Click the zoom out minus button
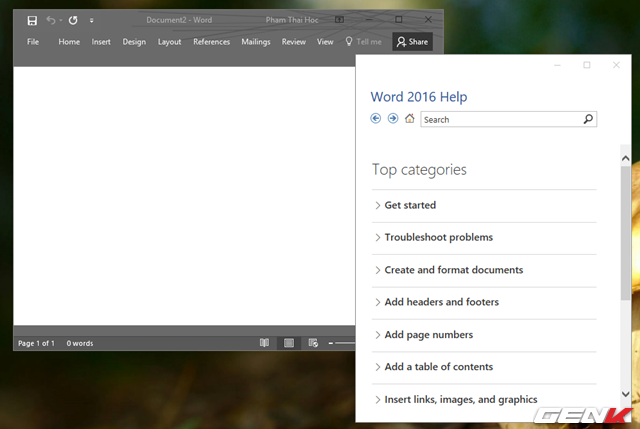Screen dimensions: 640x429 pyautogui.click(x=331, y=343)
